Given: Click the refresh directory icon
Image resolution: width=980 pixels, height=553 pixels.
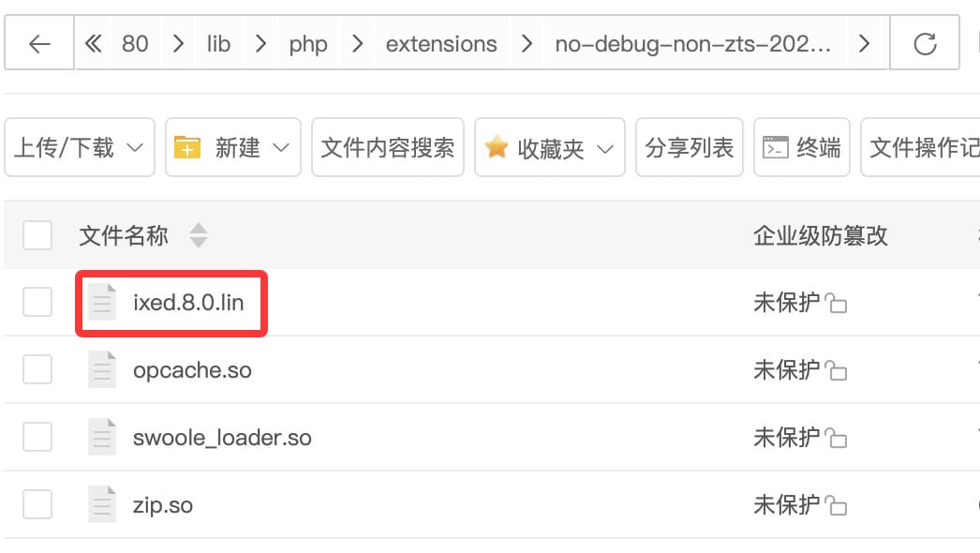Looking at the screenshot, I should 925,44.
